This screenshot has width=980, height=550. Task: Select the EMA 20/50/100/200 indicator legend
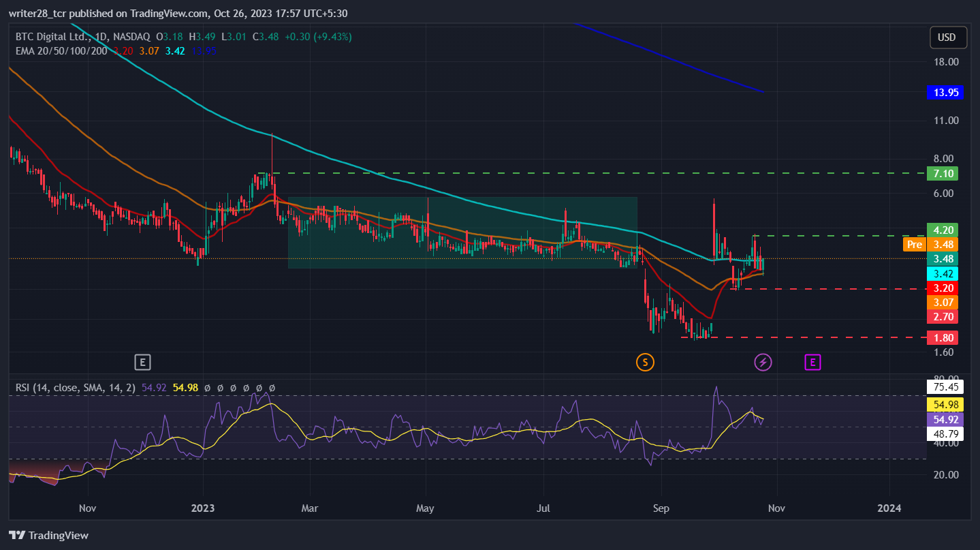pyautogui.click(x=61, y=50)
